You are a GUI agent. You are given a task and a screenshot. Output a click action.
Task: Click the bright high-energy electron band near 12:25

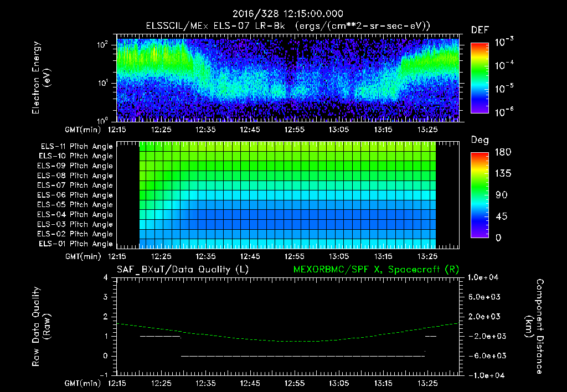click(155, 58)
